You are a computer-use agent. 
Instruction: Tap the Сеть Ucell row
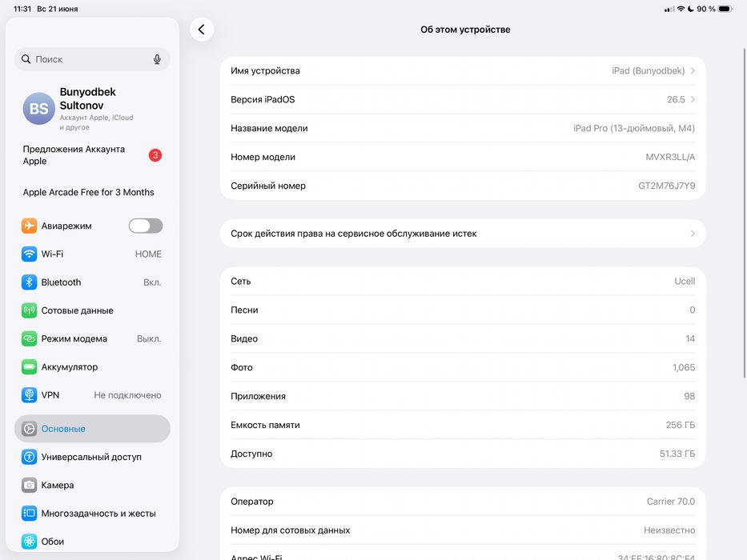coord(463,281)
